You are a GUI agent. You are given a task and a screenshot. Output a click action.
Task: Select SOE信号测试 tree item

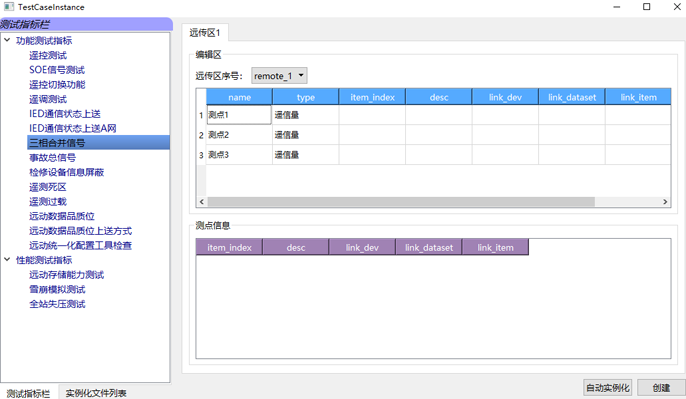(x=57, y=70)
